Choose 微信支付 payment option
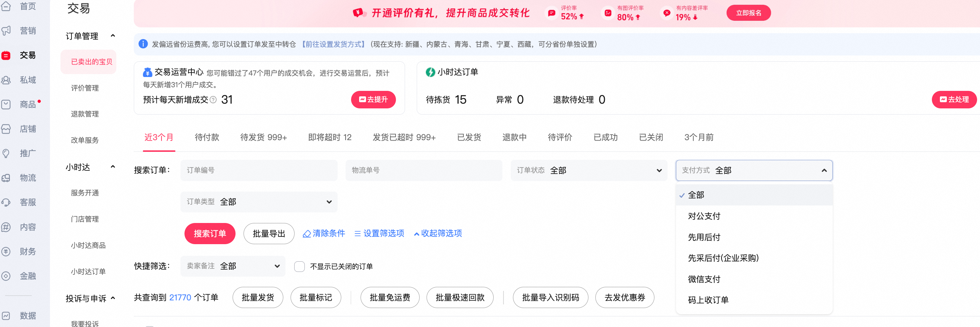980x327 pixels. [x=754, y=279]
